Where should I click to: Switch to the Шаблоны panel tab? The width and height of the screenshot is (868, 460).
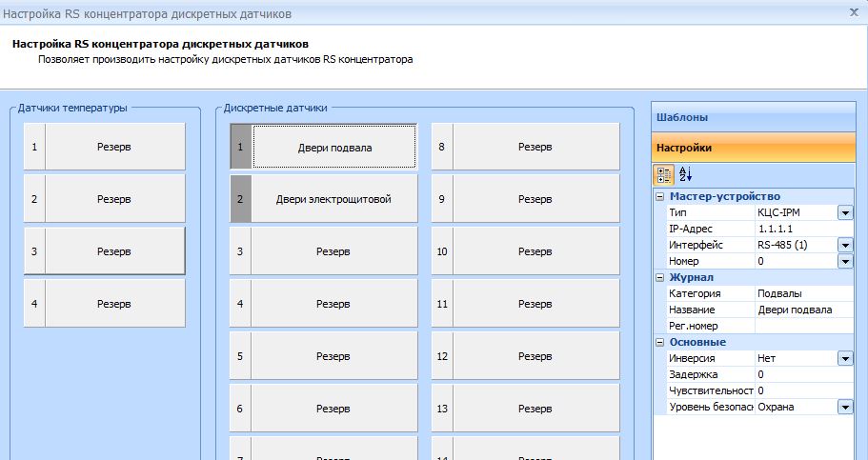(x=753, y=117)
